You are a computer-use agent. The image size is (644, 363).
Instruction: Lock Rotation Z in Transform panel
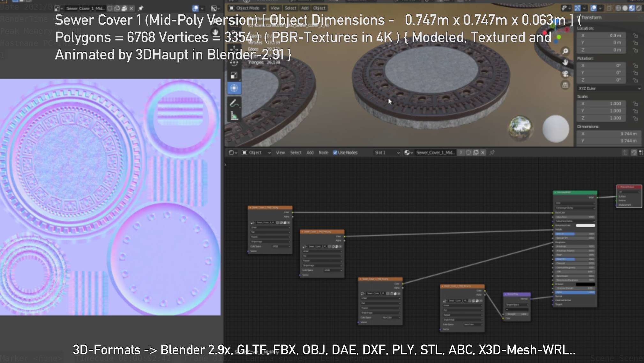click(635, 80)
